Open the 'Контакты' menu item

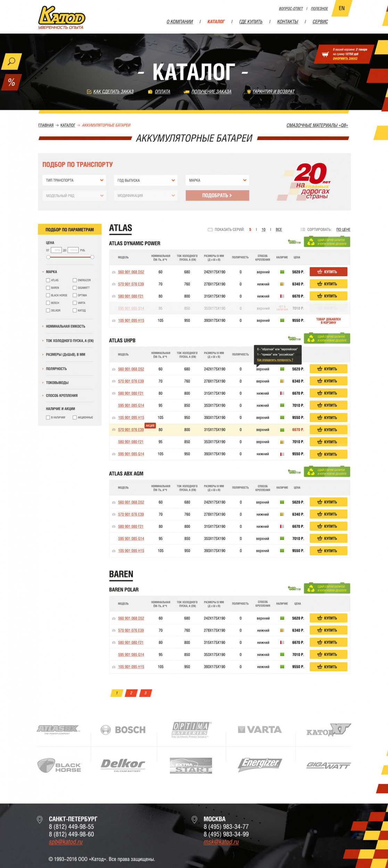click(288, 22)
